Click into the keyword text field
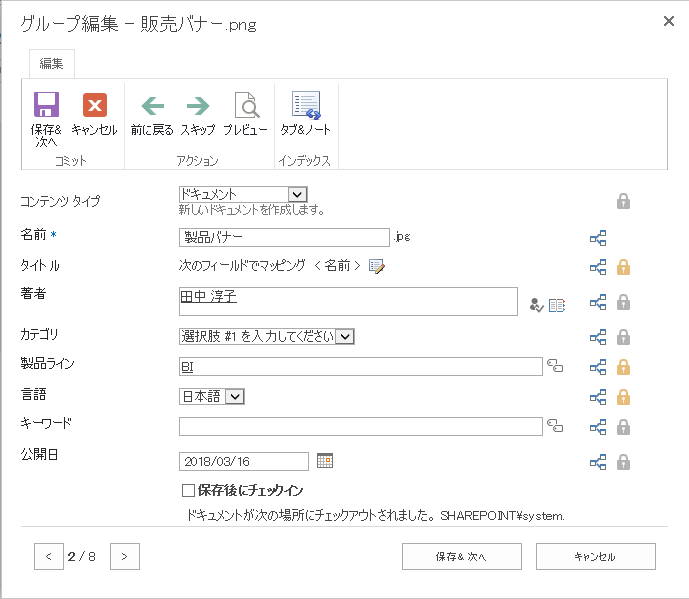Image resolution: width=689 pixels, height=599 pixels. coord(360,427)
